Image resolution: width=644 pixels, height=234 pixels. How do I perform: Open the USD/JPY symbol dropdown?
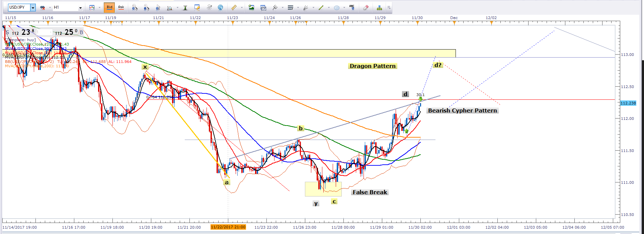(x=33, y=7)
